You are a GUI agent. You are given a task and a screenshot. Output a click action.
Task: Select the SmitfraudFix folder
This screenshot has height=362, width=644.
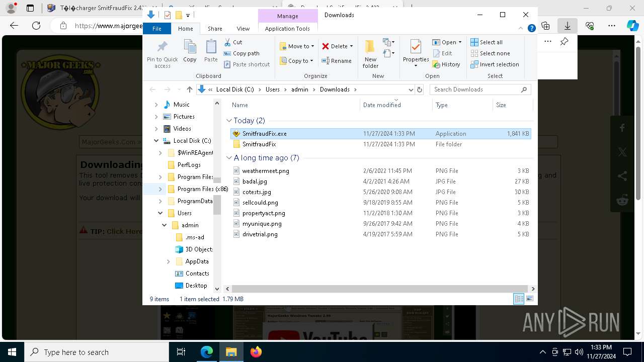380,144
